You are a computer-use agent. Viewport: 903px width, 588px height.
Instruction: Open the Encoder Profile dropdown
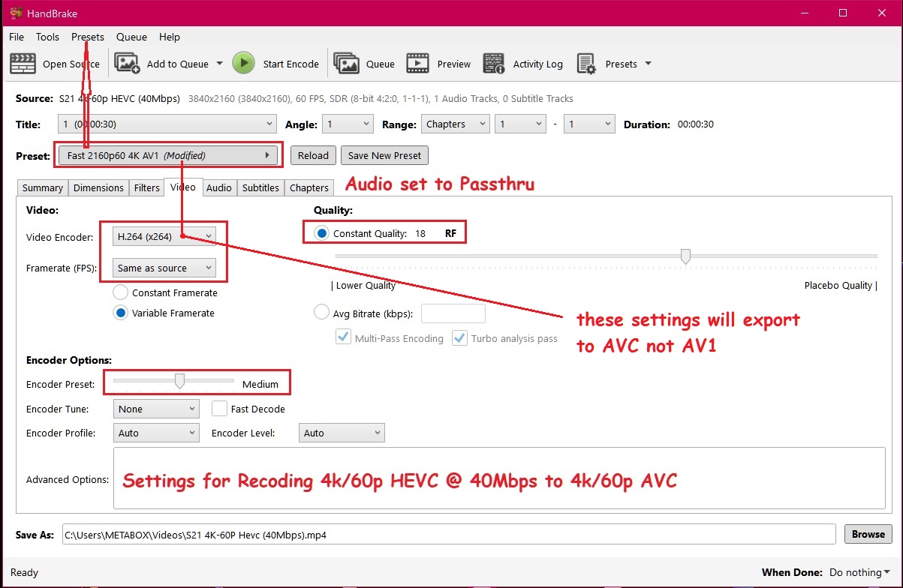[x=156, y=433]
